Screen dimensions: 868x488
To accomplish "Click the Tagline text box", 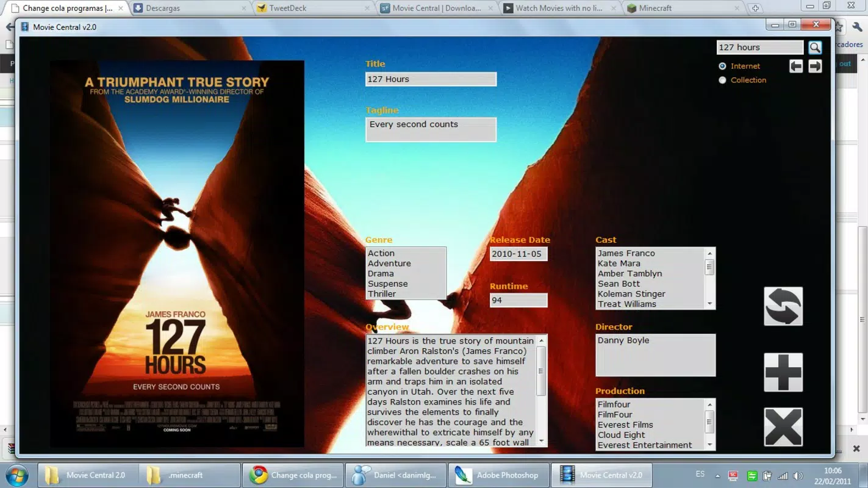I will click(431, 129).
